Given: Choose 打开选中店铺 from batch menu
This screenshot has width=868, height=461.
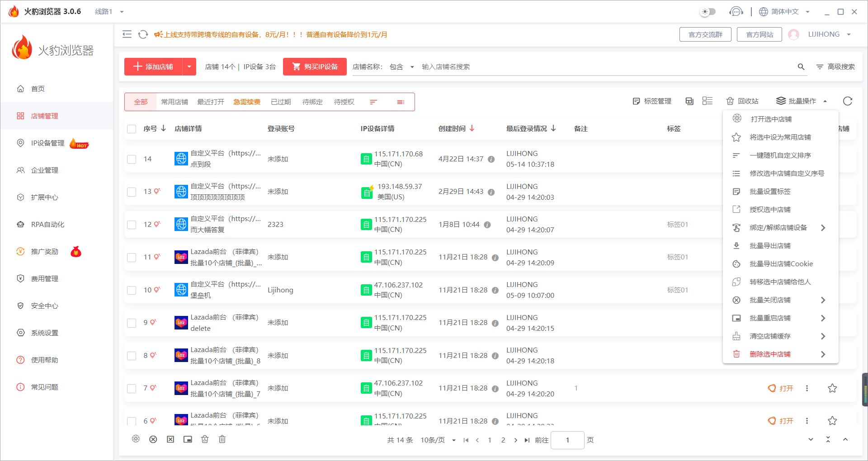Looking at the screenshot, I should 780,119.
